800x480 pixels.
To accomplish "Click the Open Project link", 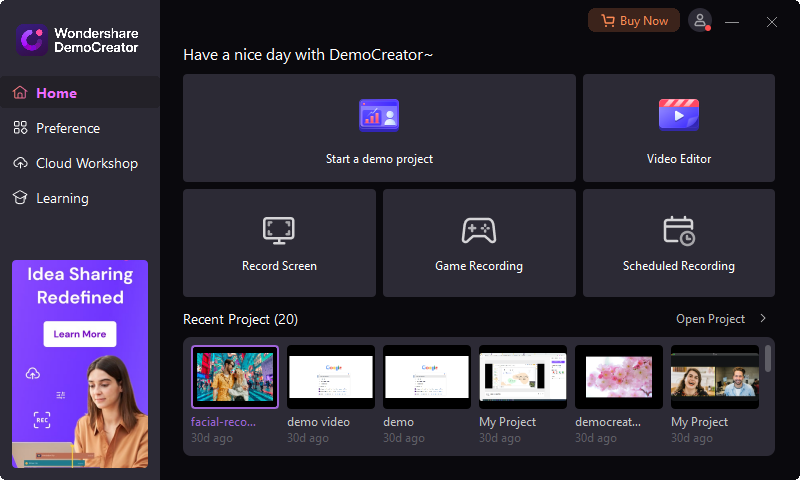I will pos(710,319).
